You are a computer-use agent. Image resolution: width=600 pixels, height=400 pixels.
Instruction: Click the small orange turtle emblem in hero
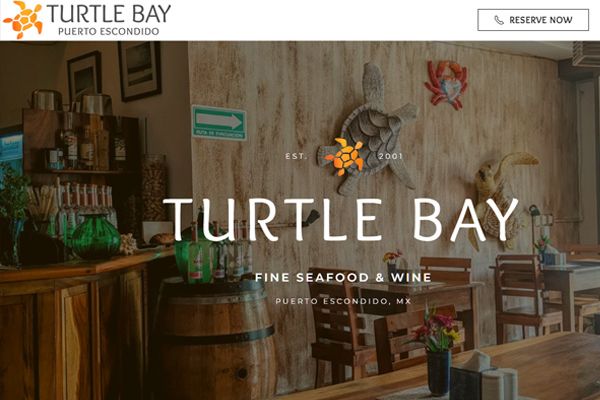344,157
